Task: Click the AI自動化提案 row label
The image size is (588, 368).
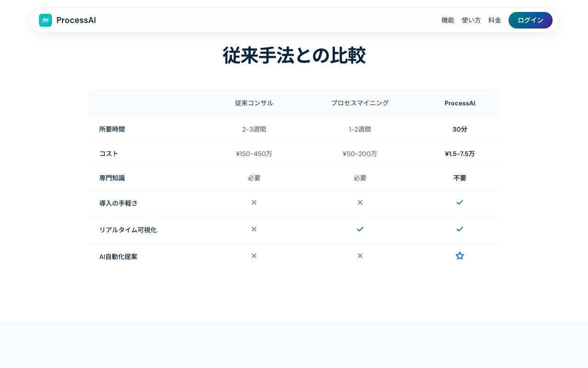Action: [x=119, y=257]
